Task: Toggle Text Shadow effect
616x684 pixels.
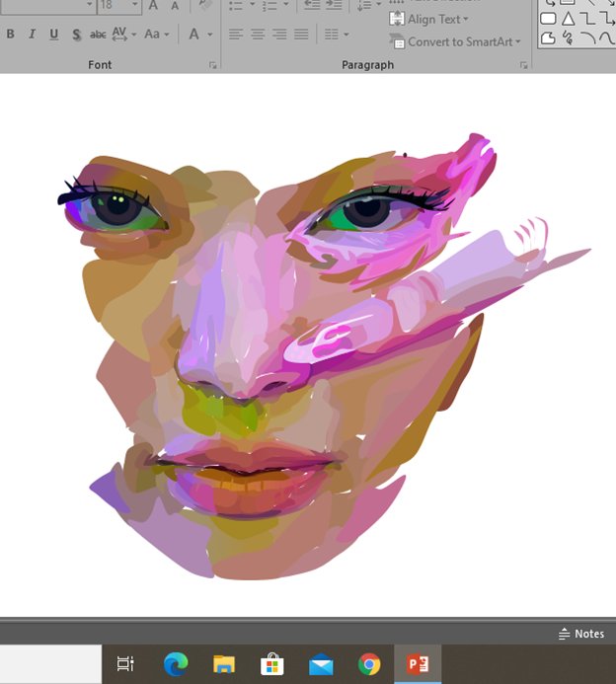Action: 76,35
